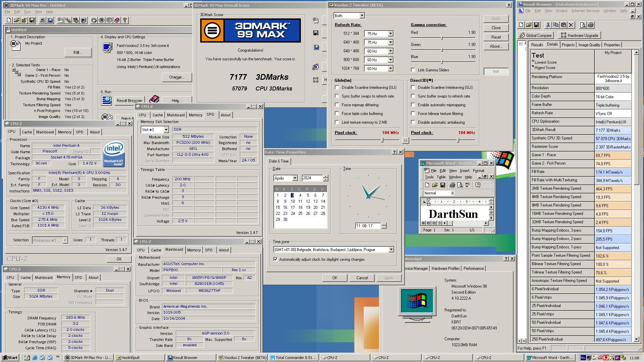644x362 pixels.
Task: Open the Run menu in 3DMark
Action: [27, 12]
